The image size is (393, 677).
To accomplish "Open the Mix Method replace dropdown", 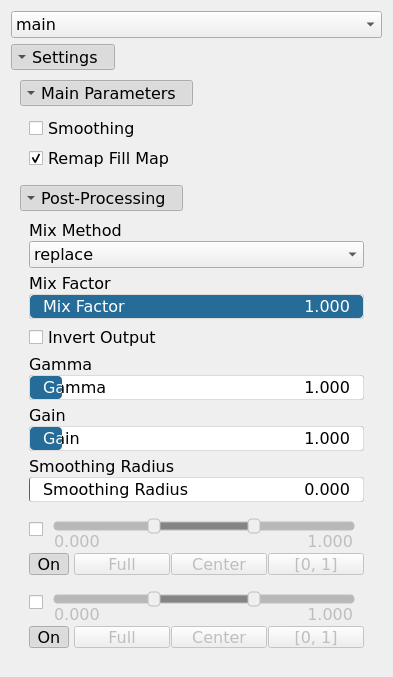I will 196,255.
